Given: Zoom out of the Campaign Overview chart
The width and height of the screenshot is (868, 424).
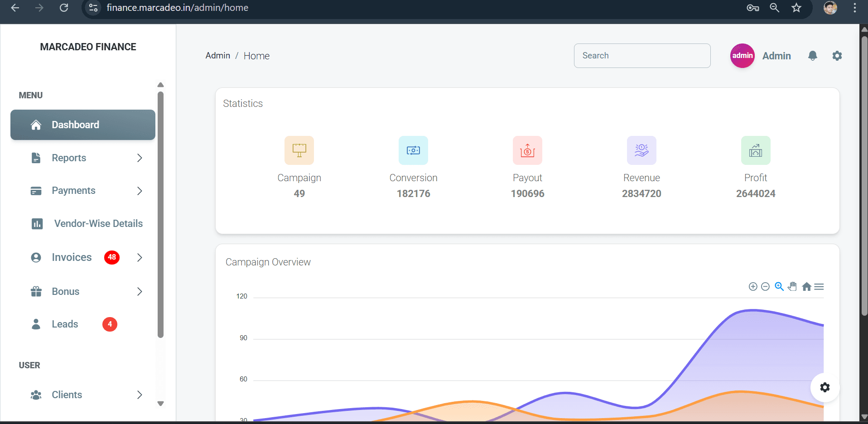Looking at the screenshot, I should [766, 287].
